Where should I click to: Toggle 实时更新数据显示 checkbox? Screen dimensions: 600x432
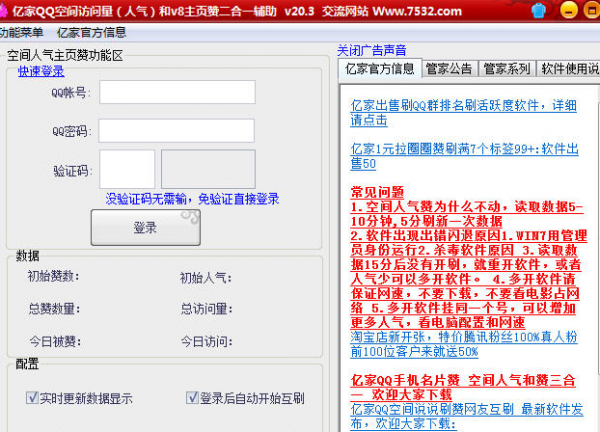32,398
